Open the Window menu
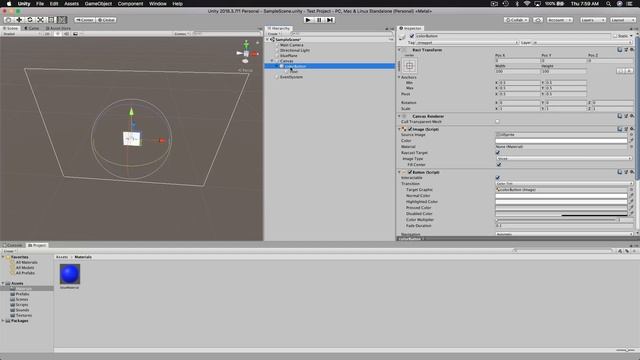Image resolution: width=640 pixels, height=360 pixels. [158, 4]
